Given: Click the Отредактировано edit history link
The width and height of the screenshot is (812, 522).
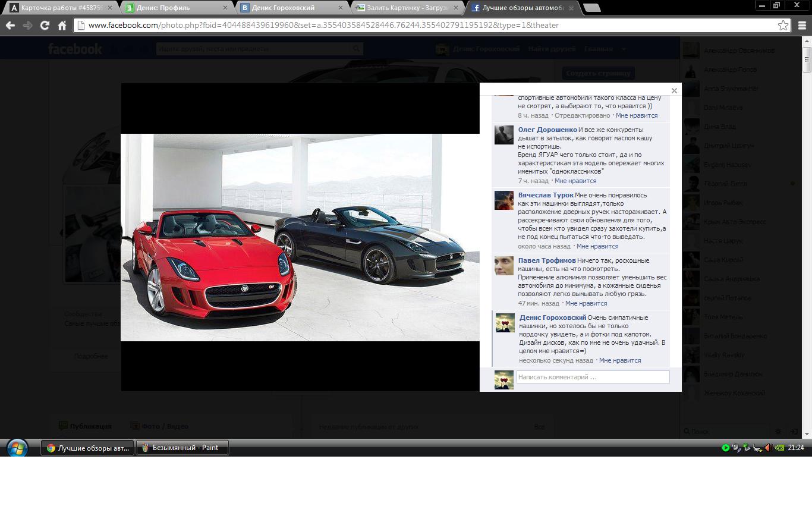Looking at the screenshot, I should coord(582,115).
